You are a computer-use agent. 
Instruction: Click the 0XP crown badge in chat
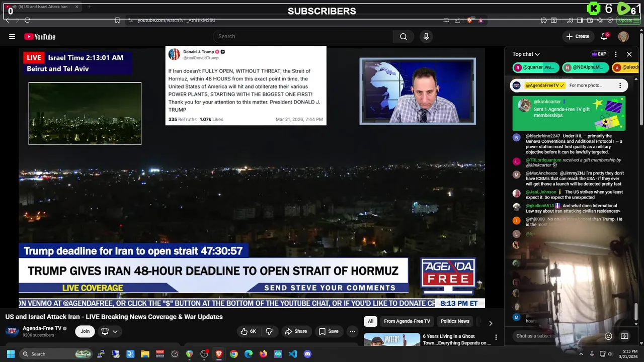point(599,54)
